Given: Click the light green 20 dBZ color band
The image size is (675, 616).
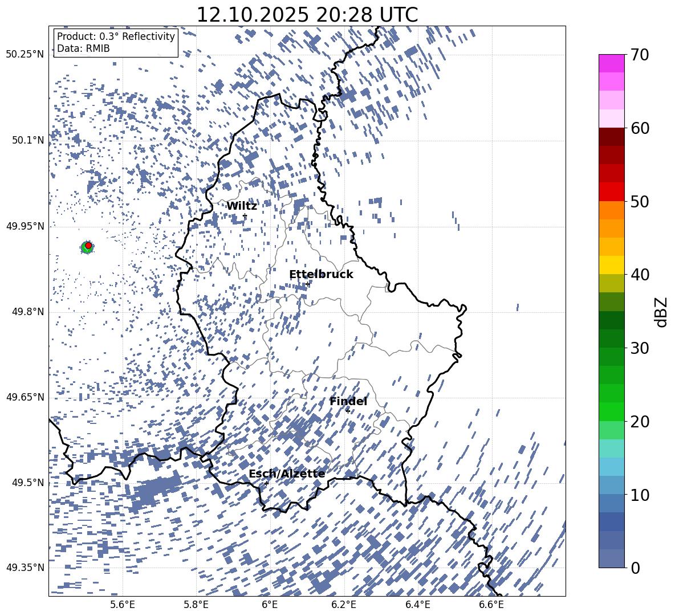Looking at the screenshot, I should (611, 430).
